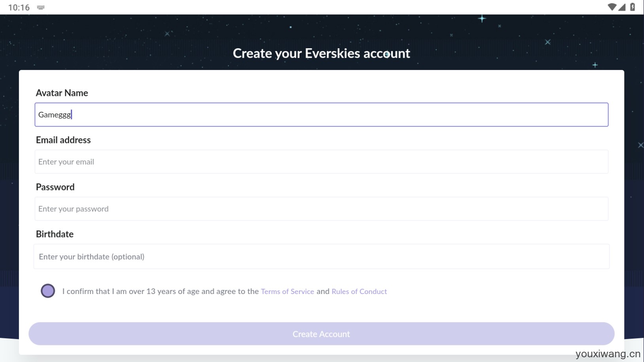Tap the Wi-Fi status icon
Screen dimensions: 644x362
pos(612,7)
